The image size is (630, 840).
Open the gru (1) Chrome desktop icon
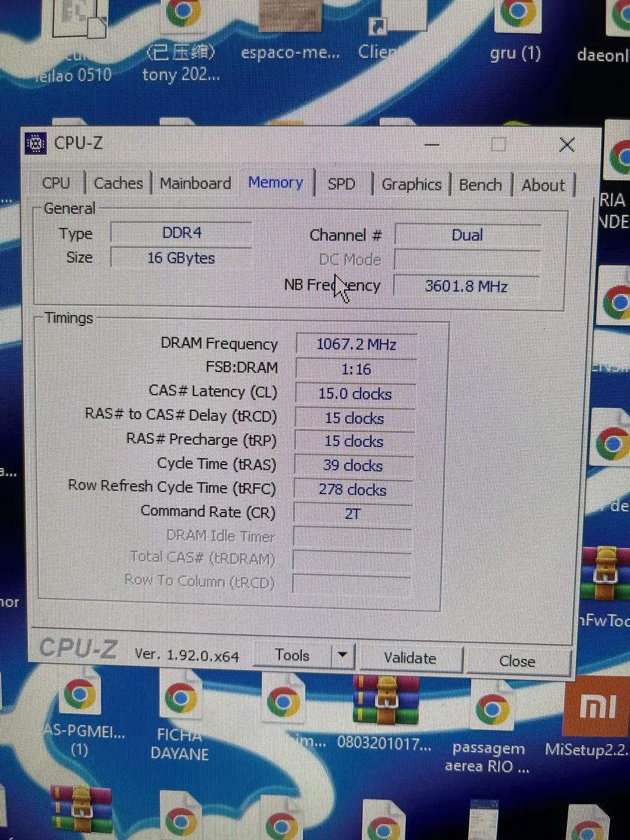[x=516, y=30]
